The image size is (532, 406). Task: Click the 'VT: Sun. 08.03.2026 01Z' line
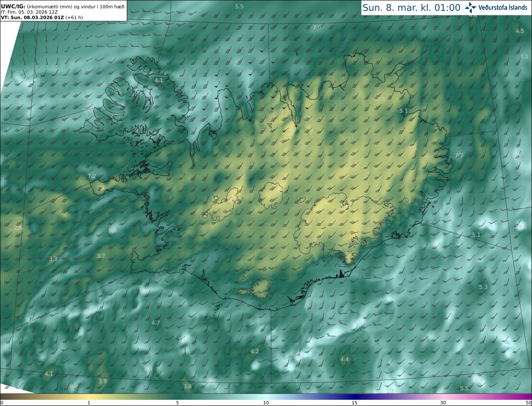tap(42, 17)
